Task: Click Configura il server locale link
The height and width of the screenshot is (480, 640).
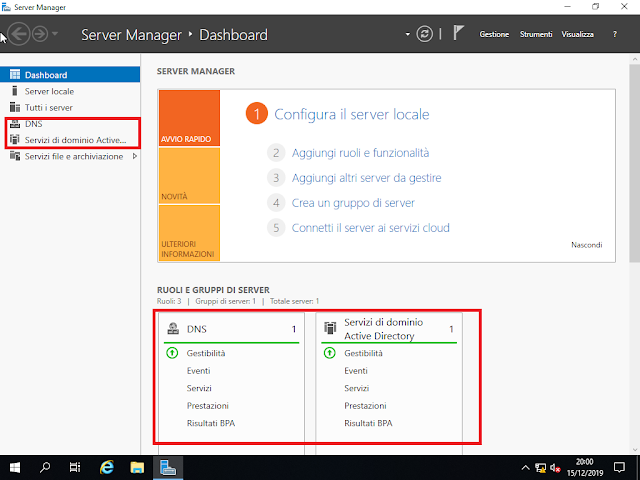Action: [351, 114]
